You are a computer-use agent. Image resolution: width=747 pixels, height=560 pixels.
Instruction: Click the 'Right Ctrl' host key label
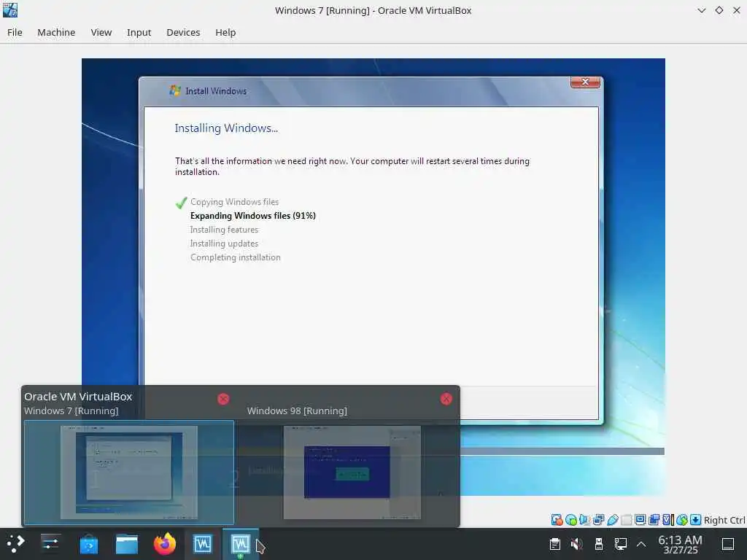[724, 520]
